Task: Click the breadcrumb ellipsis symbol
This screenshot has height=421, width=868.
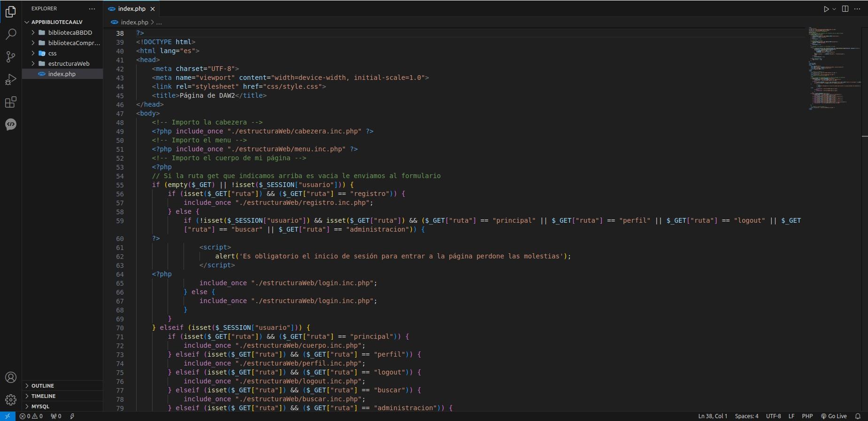Action: coord(159,22)
